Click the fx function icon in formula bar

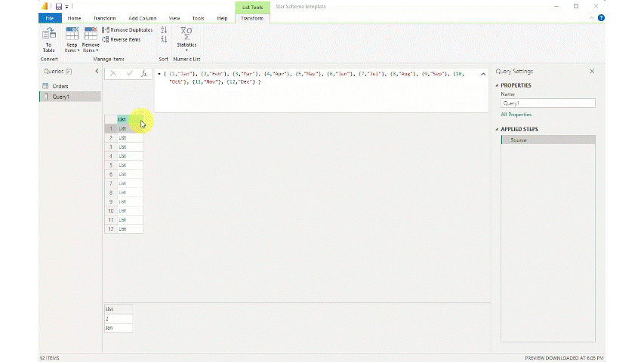coord(143,74)
